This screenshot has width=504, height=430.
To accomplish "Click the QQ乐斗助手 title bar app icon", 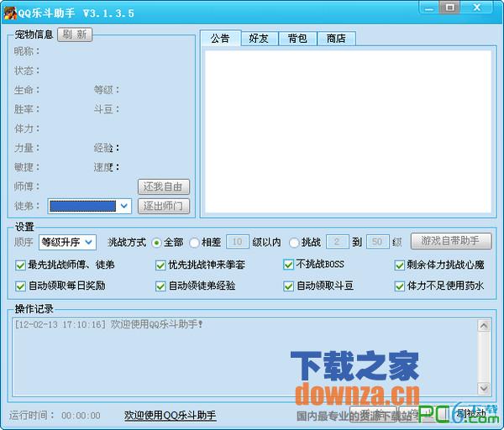I will 9,13.
